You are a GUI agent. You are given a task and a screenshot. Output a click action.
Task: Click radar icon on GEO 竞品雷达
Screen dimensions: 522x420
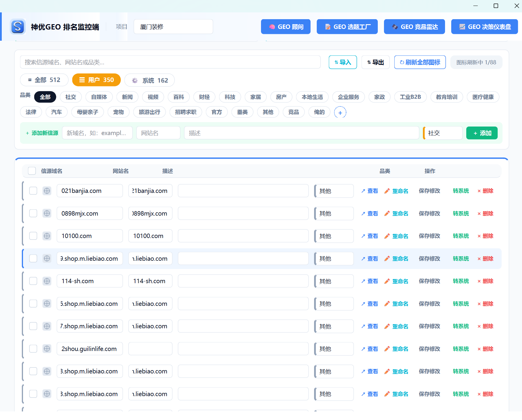(395, 27)
